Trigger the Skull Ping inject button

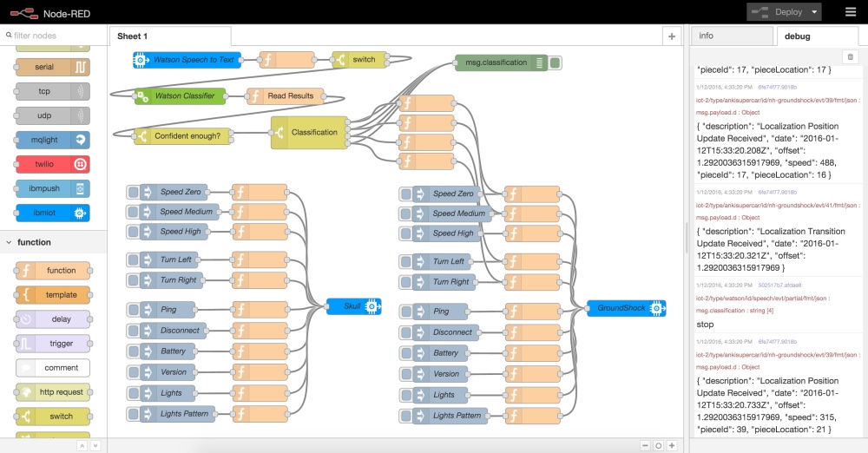tap(133, 310)
